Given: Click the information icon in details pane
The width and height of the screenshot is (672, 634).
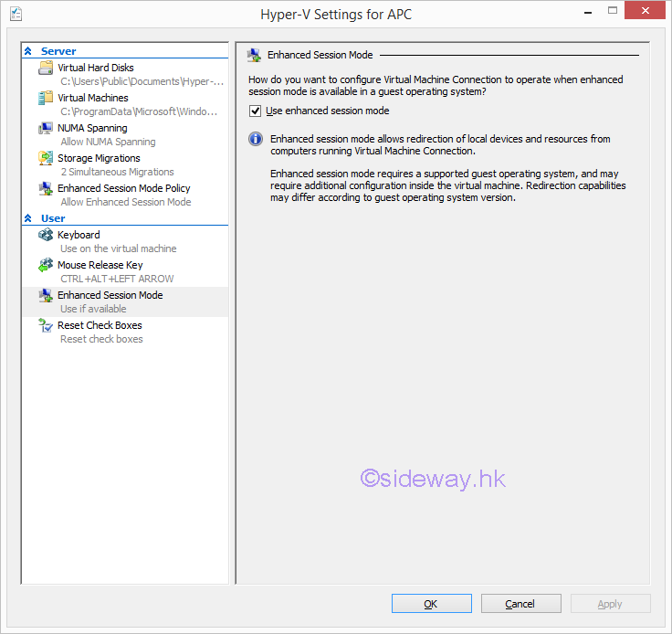Looking at the screenshot, I should click(x=256, y=140).
